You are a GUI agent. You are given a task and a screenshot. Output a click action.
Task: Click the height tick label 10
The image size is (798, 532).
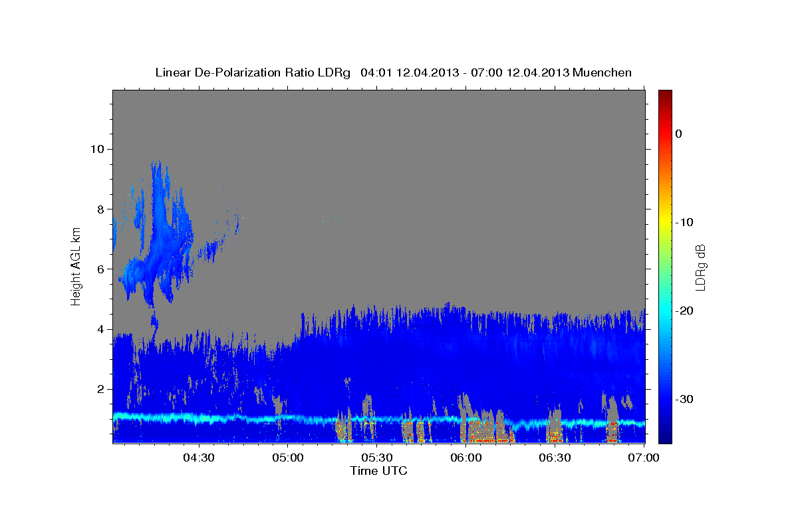97,149
